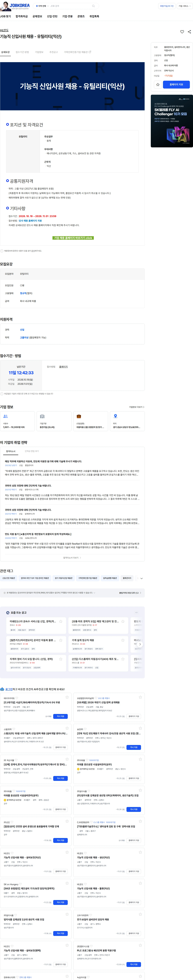Toggle the star scrap button beside 홈페이지 지원
The width and height of the screenshot is (193, 980).
click(158, 84)
